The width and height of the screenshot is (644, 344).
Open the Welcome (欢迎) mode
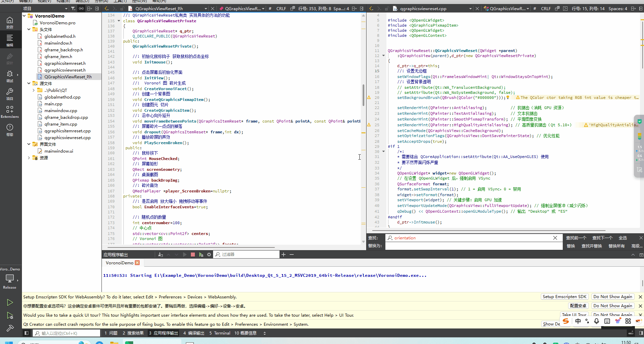[x=10, y=23]
